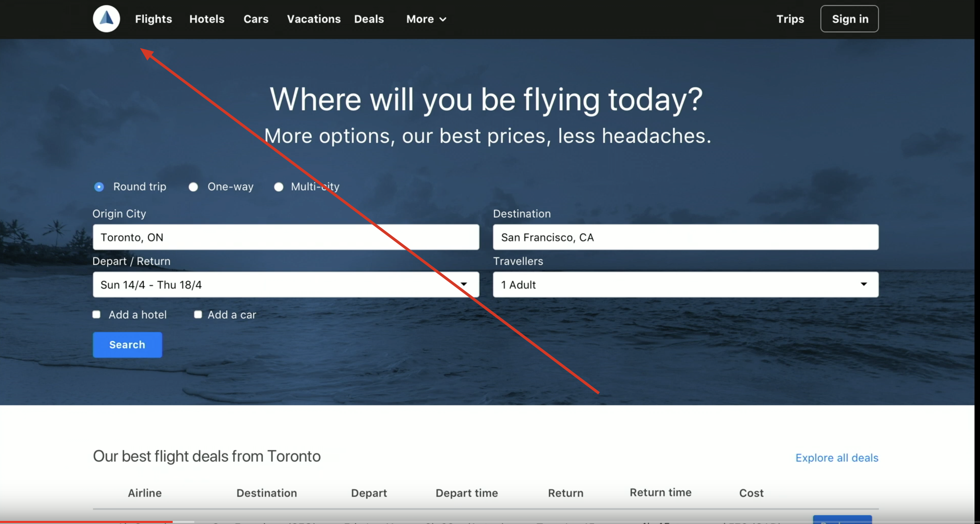Expand the Travellers dropdown
The image size is (980, 524).
click(685, 284)
